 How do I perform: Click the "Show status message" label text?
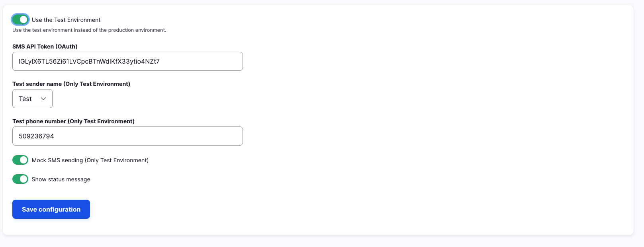[x=61, y=179]
